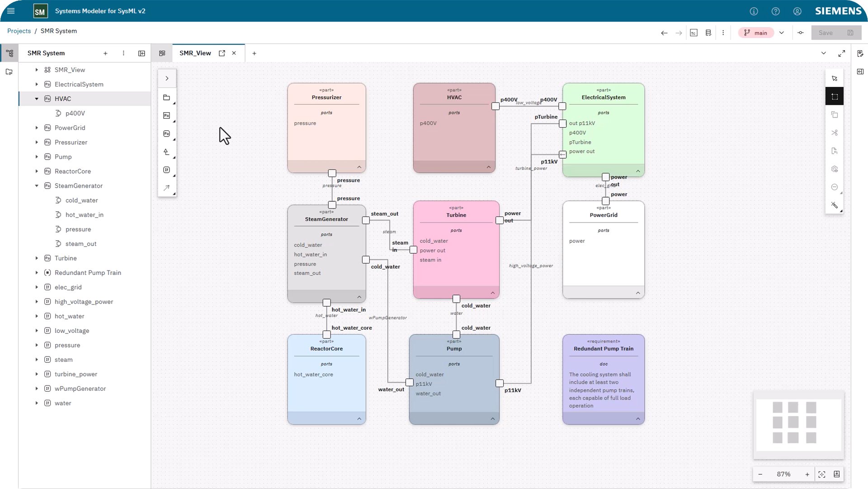
Task: Select the specialization triangle palette tool
Action: [166, 152]
